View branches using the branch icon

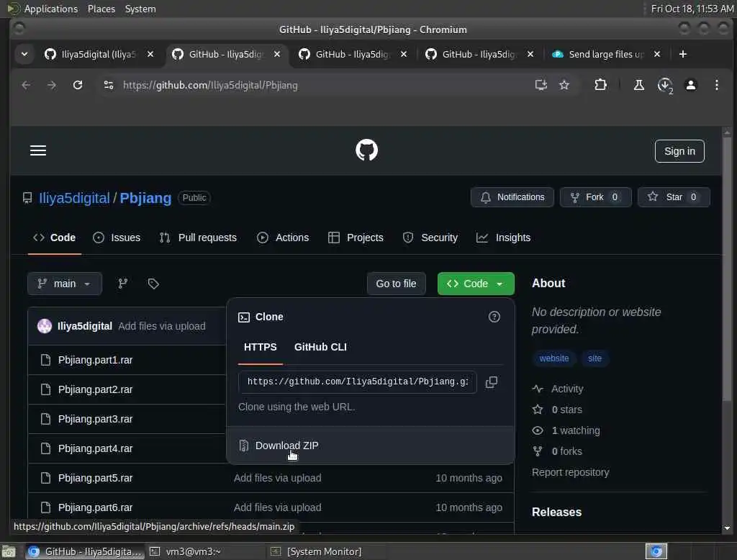pos(122,284)
